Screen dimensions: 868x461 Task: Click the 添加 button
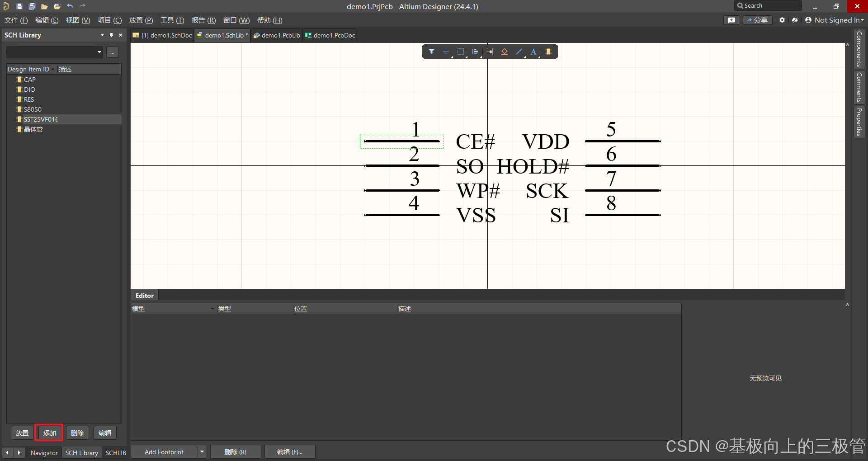click(x=50, y=433)
